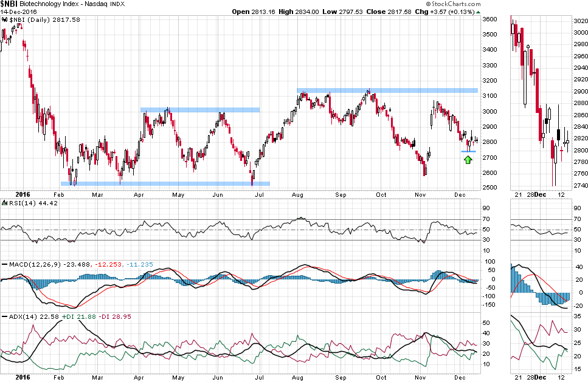Screen dimensions: 588x382
Task: Click the green +DI 21.88 label
Action: pos(79,316)
